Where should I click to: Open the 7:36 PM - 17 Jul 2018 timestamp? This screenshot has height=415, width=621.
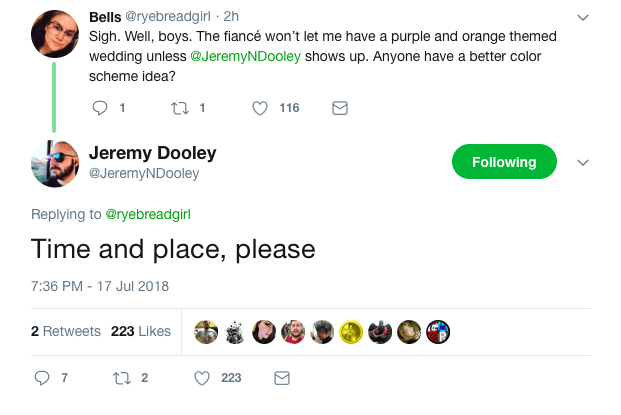100,285
